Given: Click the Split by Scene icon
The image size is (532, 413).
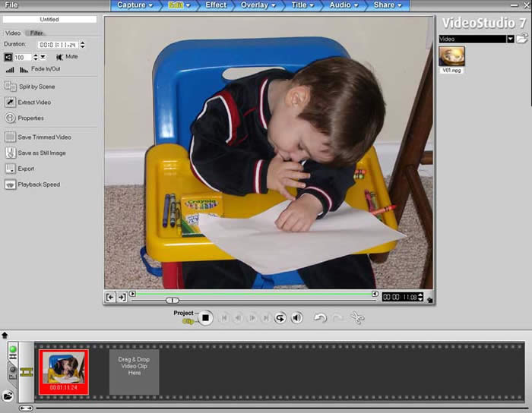Looking at the screenshot, I should point(11,87).
